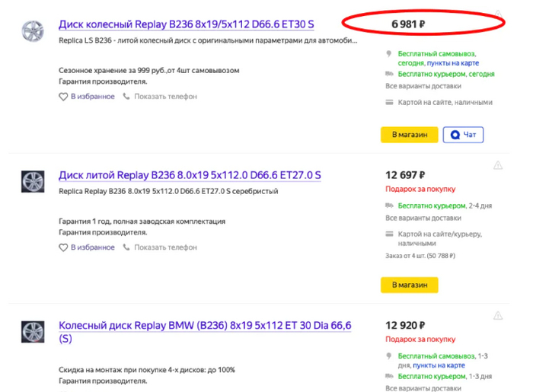
Task: Open Чат with the first seller
Action: (463, 135)
